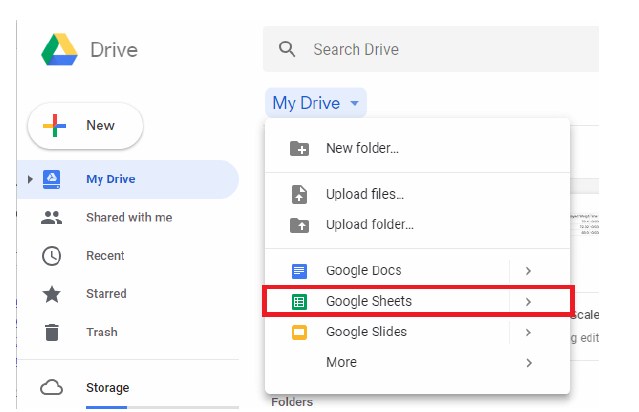This screenshot has height=412, width=639.
Task: Focus the Search Drive input field
Action: click(431, 49)
